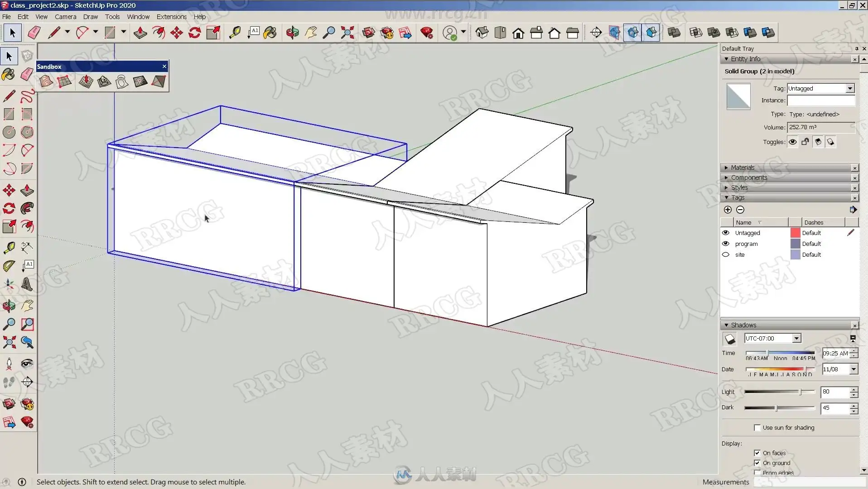Click the Measurements input box

click(x=810, y=482)
